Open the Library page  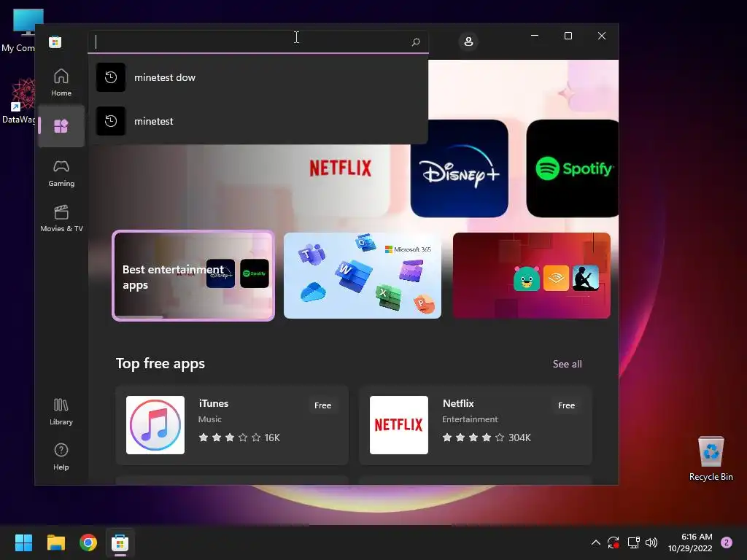coord(61,411)
